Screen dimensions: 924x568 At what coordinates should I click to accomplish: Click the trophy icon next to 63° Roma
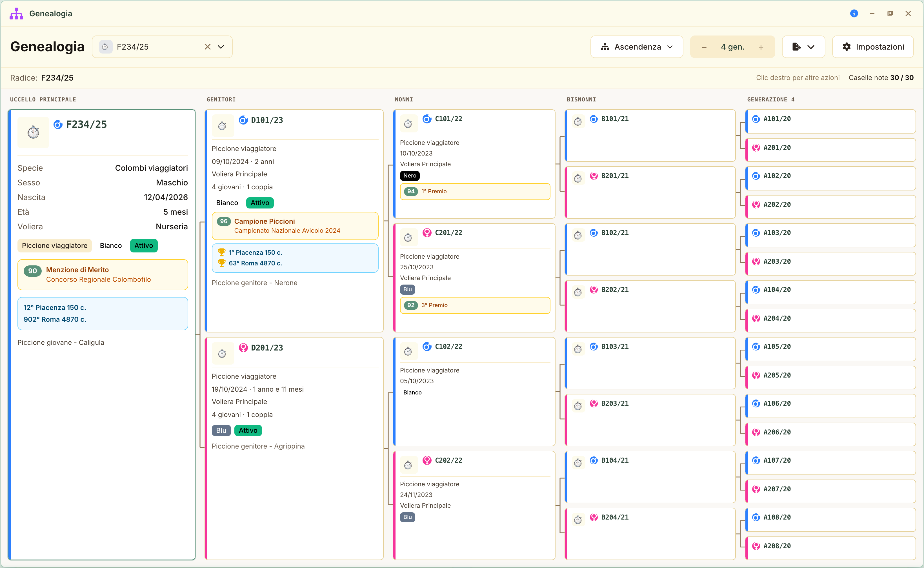coord(222,263)
